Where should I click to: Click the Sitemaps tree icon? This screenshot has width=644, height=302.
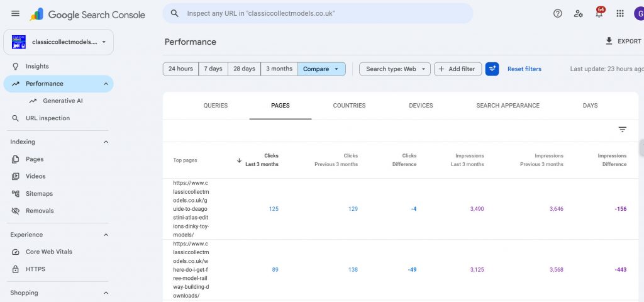16,194
